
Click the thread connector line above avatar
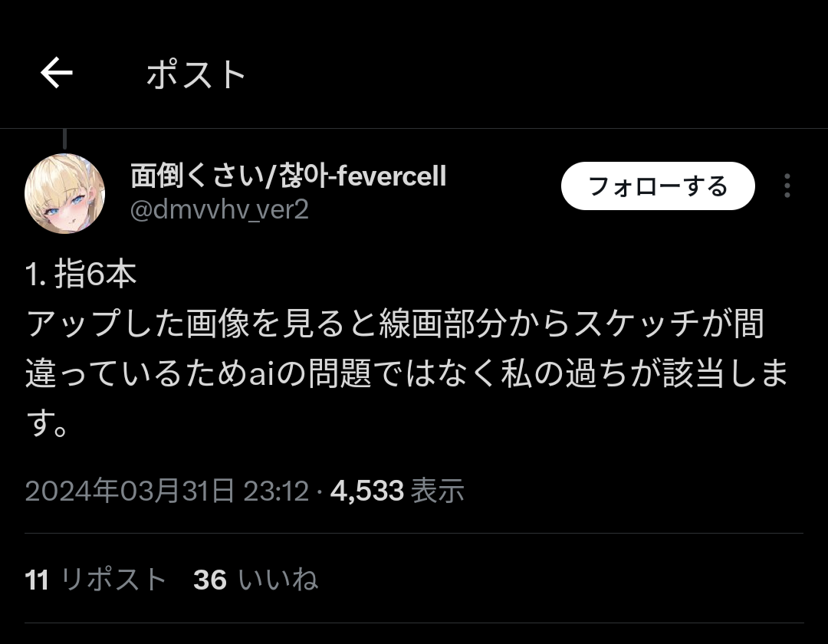[x=64, y=139]
